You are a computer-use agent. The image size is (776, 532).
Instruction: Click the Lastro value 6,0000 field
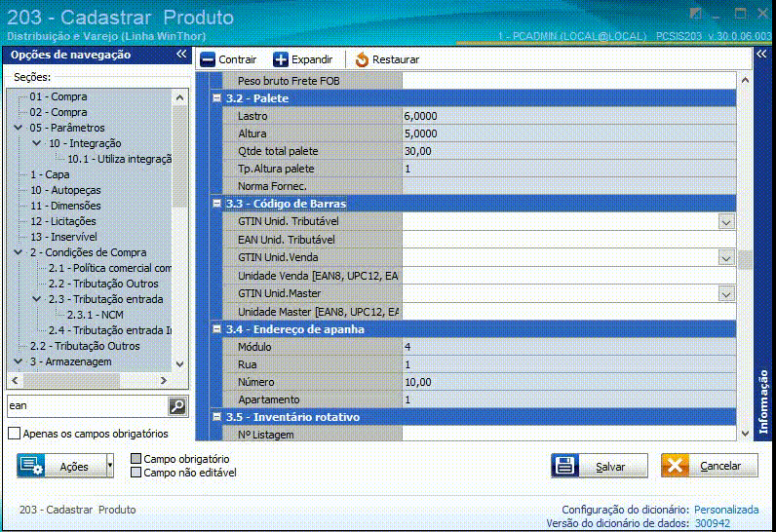tap(569, 116)
